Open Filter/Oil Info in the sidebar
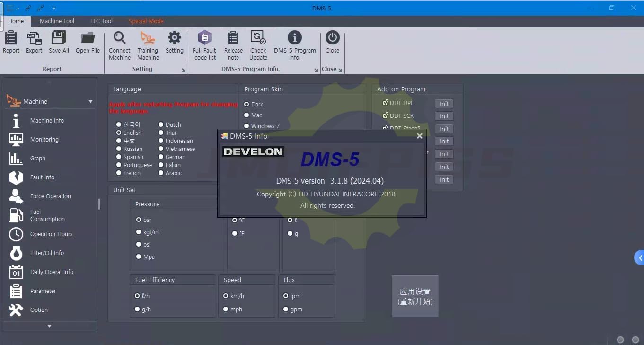The height and width of the screenshot is (345, 644). click(x=47, y=253)
